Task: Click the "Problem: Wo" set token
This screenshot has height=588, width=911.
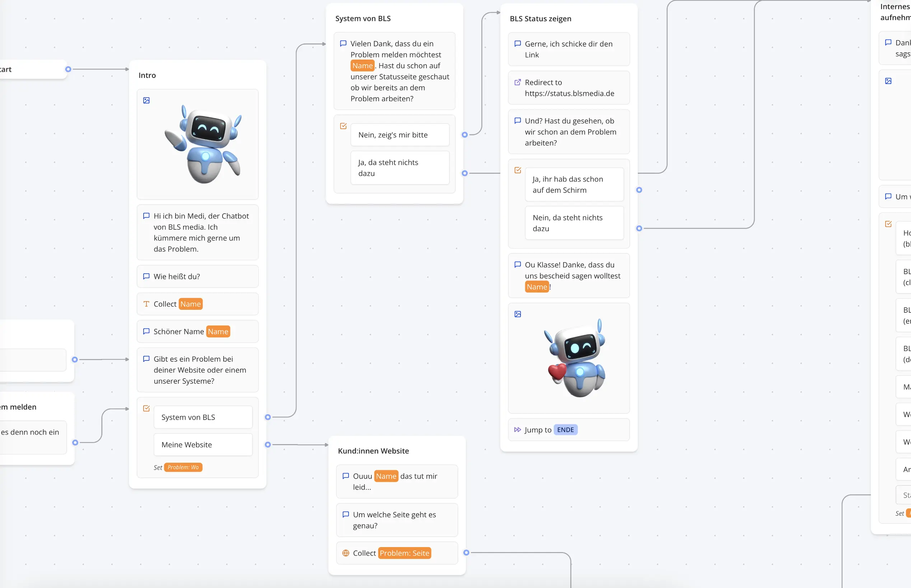Action: (x=183, y=467)
